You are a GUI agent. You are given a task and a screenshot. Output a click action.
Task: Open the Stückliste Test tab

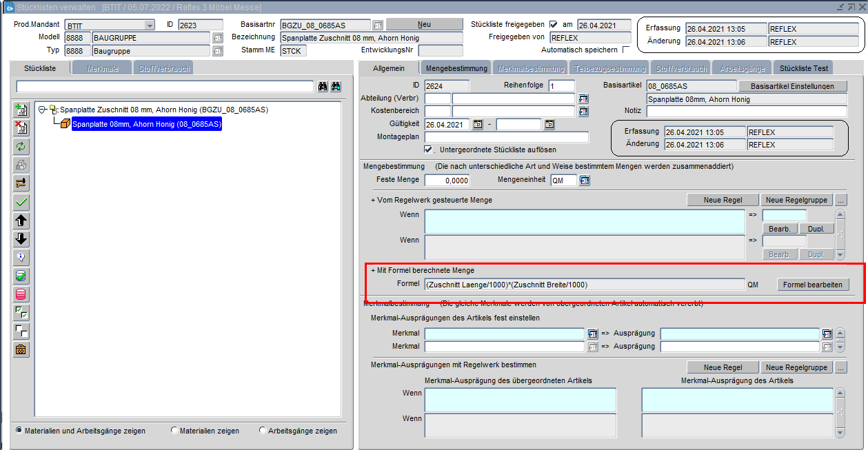pos(804,68)
